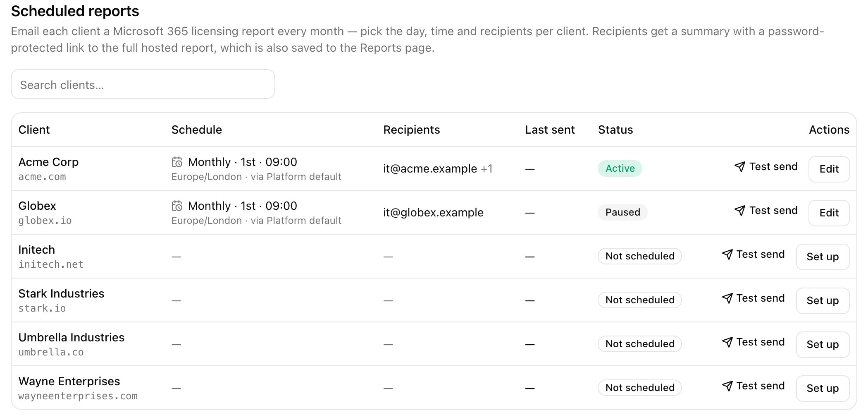
Task: Open Edit for the Globex row
Action: (x=829, y=213)
